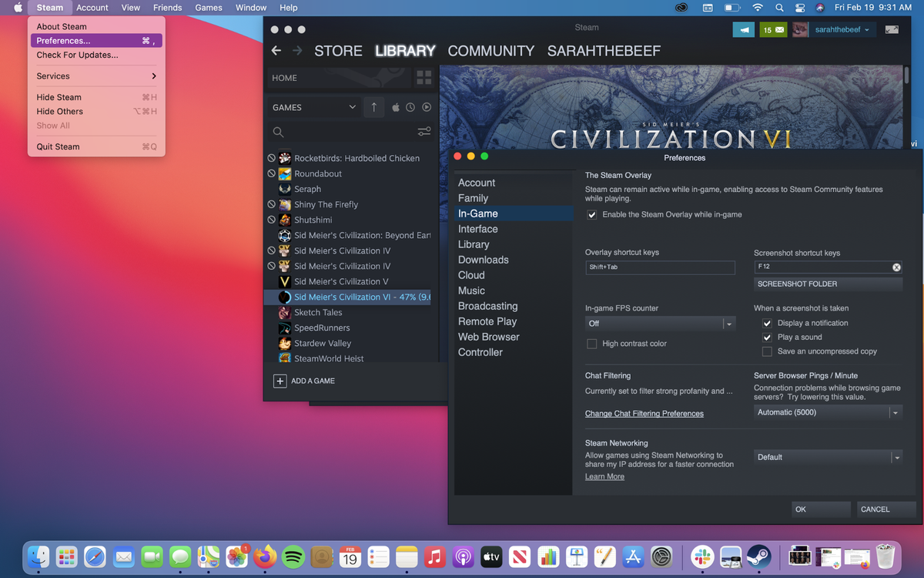Expand the GAMES collection dropdown
Image resolution: width=924 pixels, height=578 pixels.
(x=352, y=107)
